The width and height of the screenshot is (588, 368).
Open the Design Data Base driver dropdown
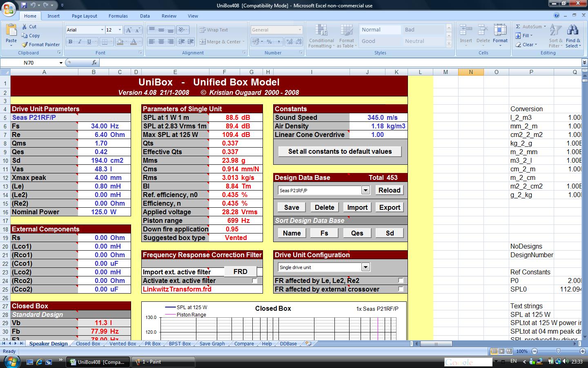tap(365, 190)
